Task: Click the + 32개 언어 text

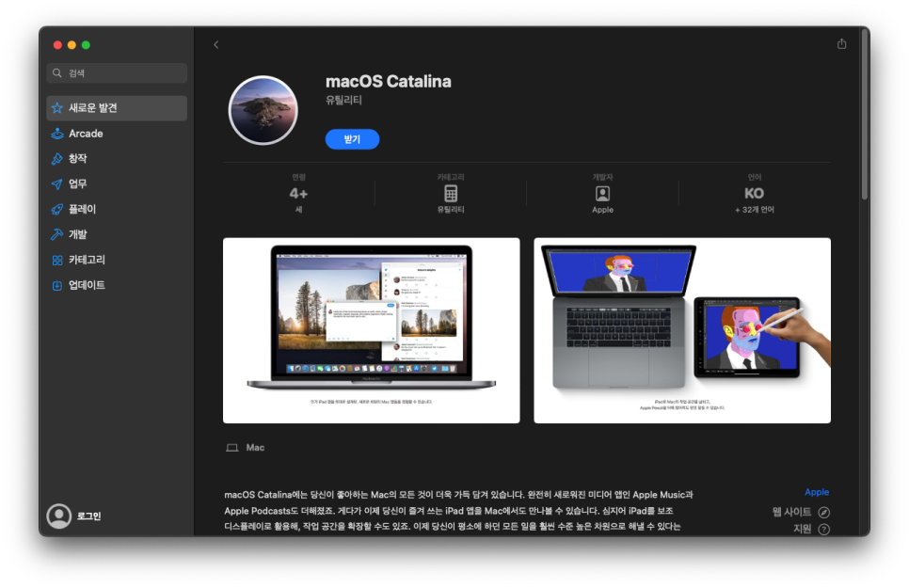Action: [x=755, y=210]
